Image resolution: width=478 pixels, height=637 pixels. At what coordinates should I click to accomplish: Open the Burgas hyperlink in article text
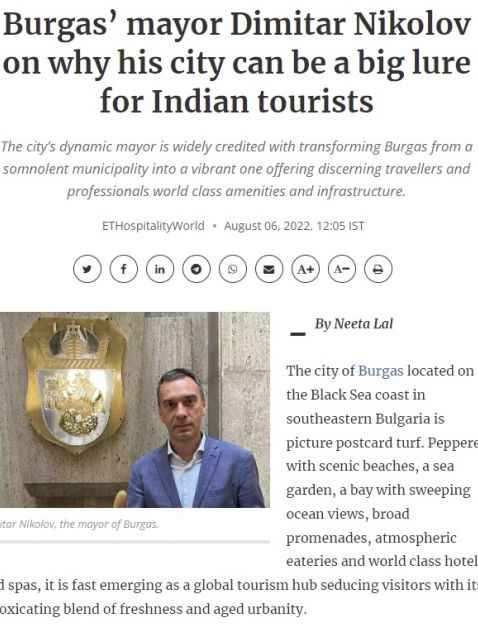[381, 371]
